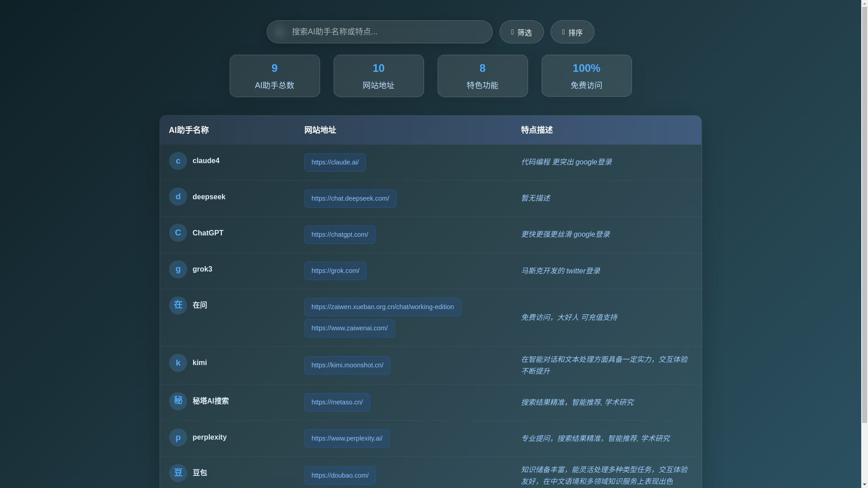Click perplexity description starting 专业提问
This screenshot has width=868, height=488.
595,438
